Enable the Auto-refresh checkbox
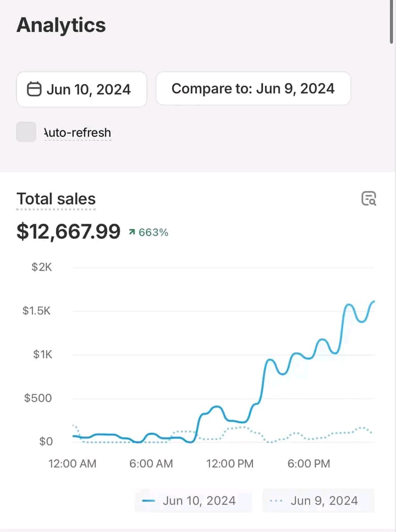Image resolution: width=396 pixels, height=532 pixels. pos(26,132)
